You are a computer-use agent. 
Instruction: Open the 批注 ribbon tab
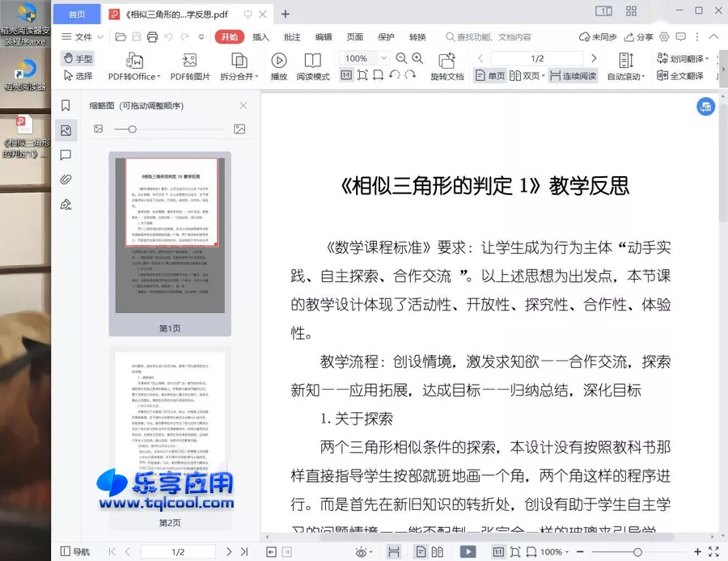point(294,36)
